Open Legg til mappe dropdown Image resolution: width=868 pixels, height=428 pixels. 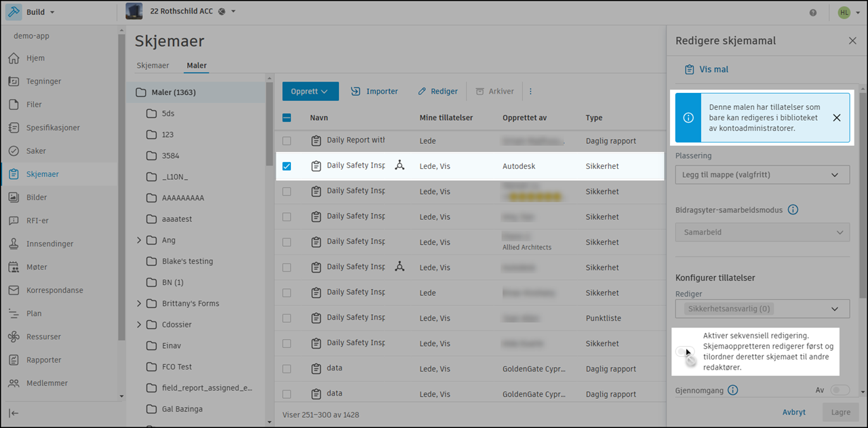coord(762,175)
